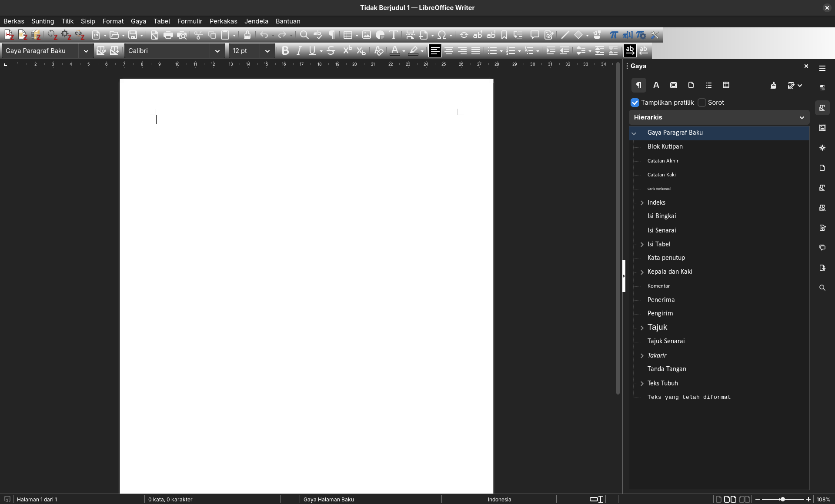Insert a table from toolbar
835x504 pixels.
pyautogui.click(x=347, y=35)
